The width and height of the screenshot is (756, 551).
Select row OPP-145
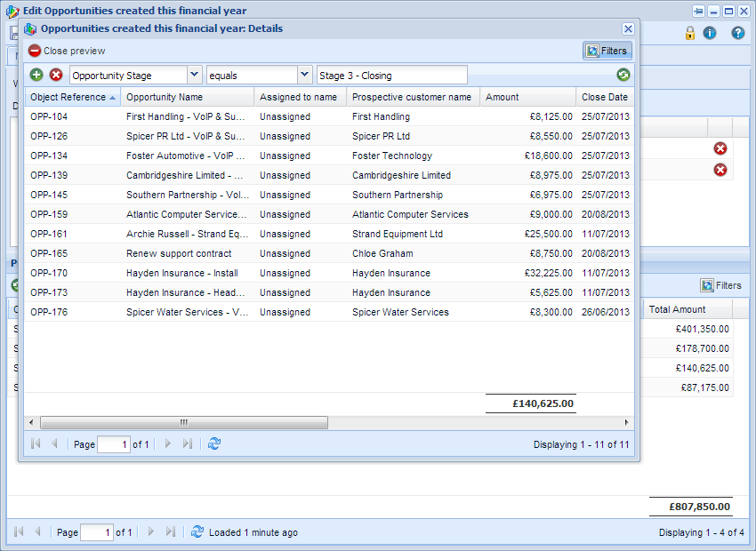click(x=329, y=195)
